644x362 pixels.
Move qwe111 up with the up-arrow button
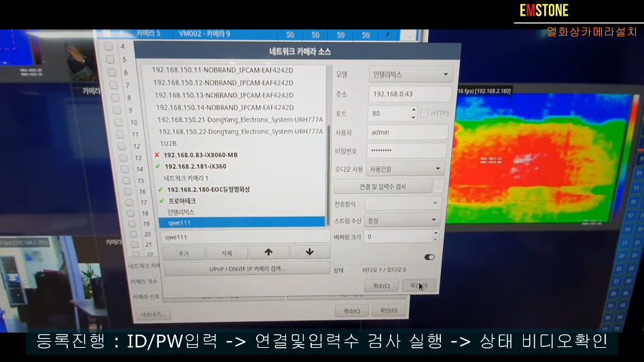(268, 252)
